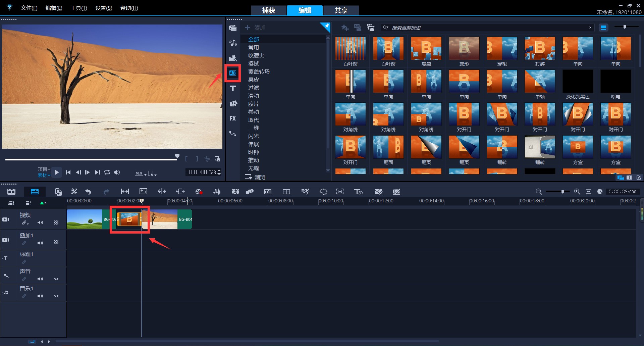Click the Customize Toolbar wrench icon
The height and width of the screenshot is (346, 644).
74,192
